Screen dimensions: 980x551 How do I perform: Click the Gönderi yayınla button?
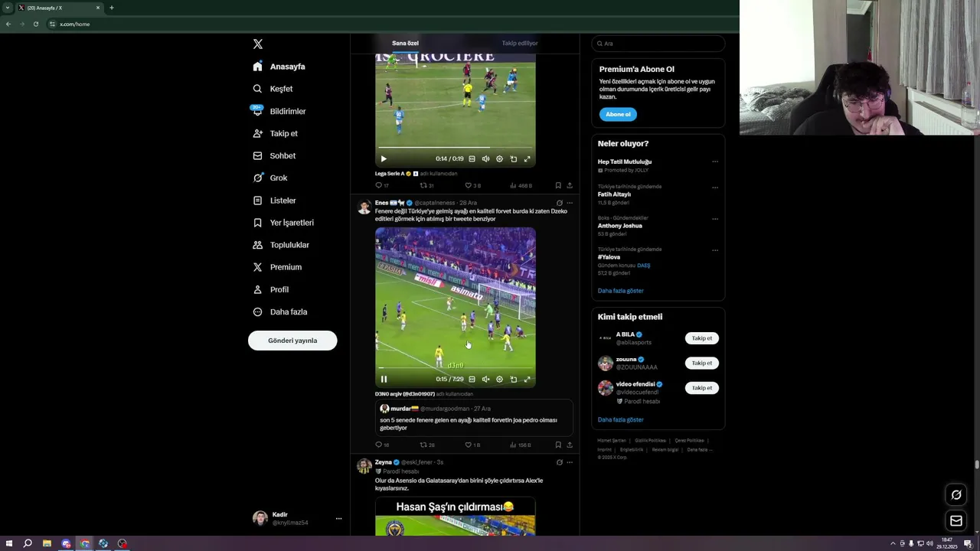click(x=292, y=341)
